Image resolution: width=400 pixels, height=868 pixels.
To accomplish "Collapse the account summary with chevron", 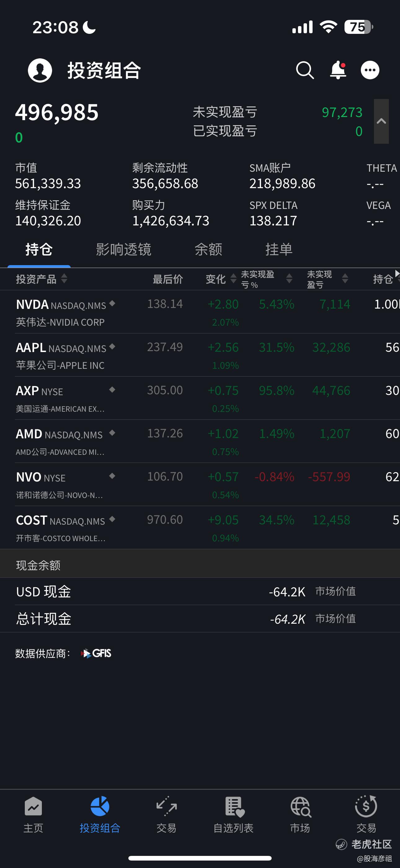I will (381, 121).
